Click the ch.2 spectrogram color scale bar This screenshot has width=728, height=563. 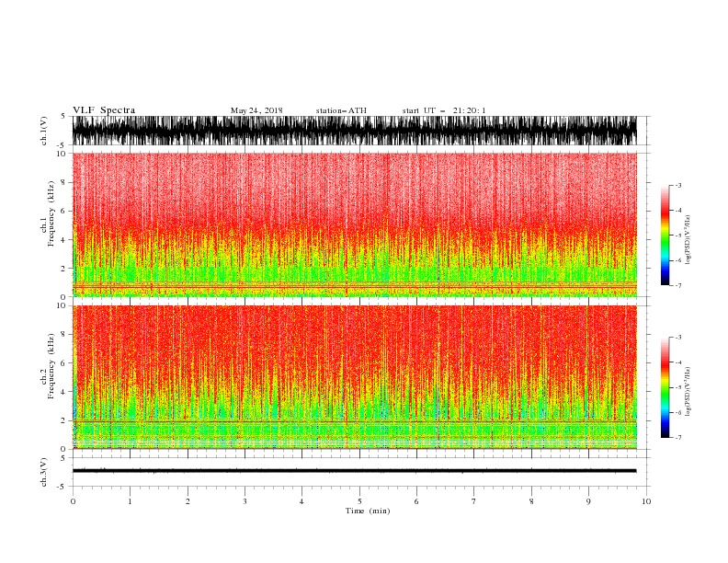(x=665, y=387)
